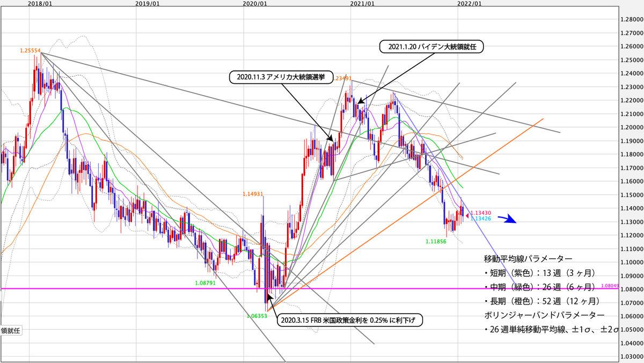Click the 2020/01 date axis label
This screenshot has height=363, width=644.
coord(255,3)
